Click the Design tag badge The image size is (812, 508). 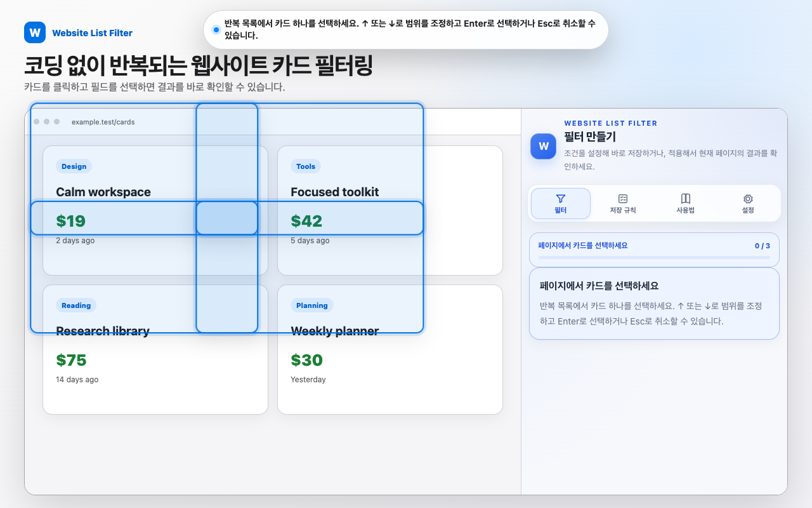click(74, 166)
